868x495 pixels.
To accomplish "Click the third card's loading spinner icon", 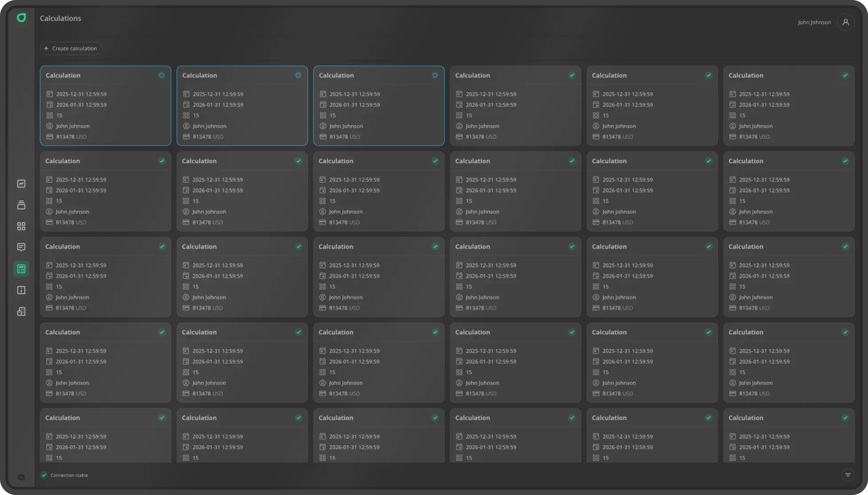I will click(x=435, y=75).
